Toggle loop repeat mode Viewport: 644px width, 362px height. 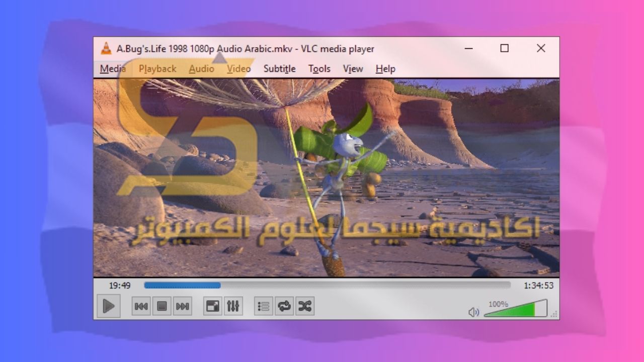(284, 306)
